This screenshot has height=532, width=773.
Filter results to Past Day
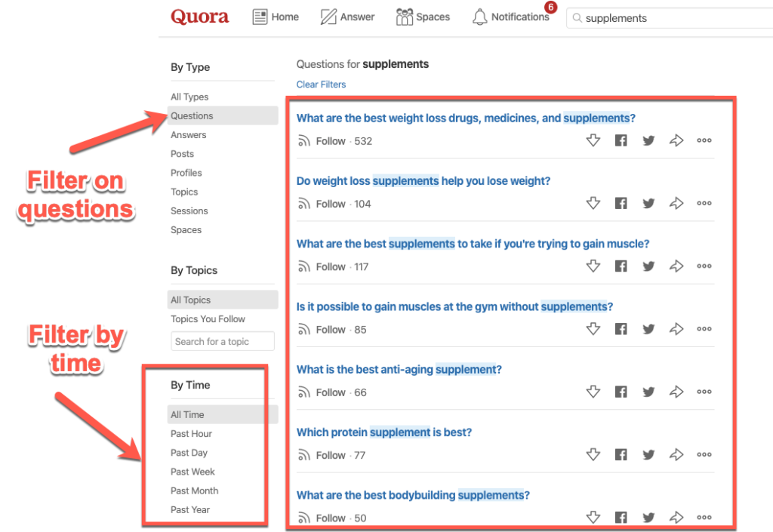(189, 453)
